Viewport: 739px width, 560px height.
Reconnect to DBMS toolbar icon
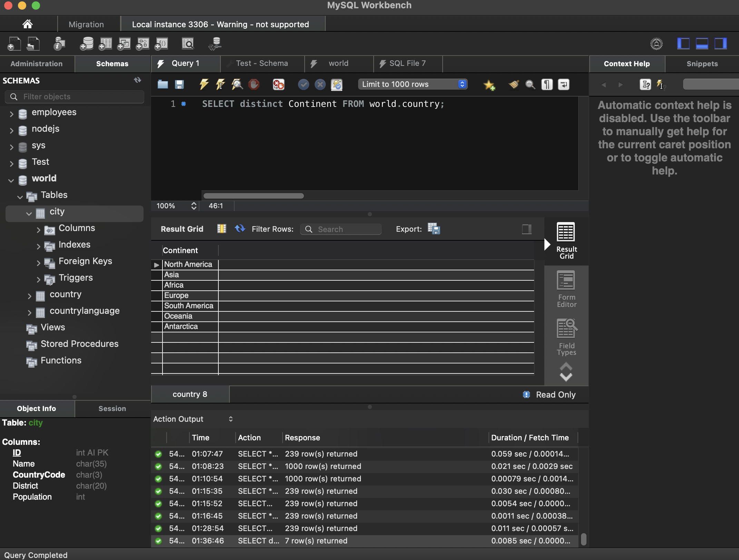pos(215,44)
